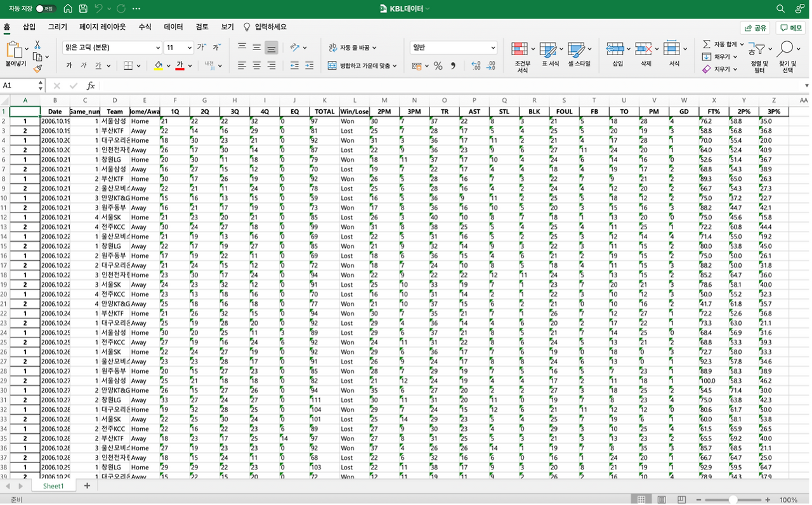Viewport: 812px width, 505px height.
Task: Toggle the AutoSave (자동 저장) switch
Action: pos(46,9)
